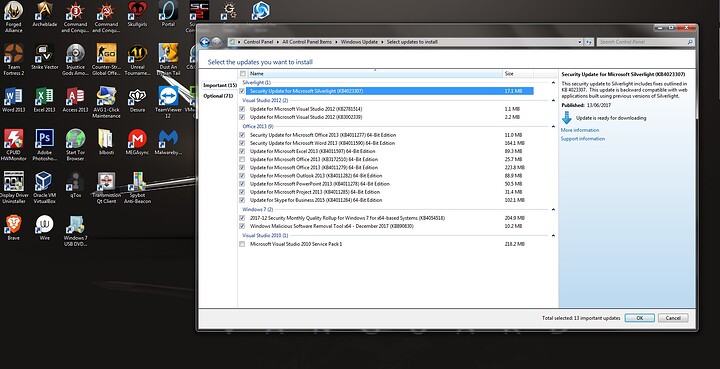This screenshot has height=369, width=720.
Task: Open the Excel 2013 desktop icon
Action: click(x=45, y=100)
